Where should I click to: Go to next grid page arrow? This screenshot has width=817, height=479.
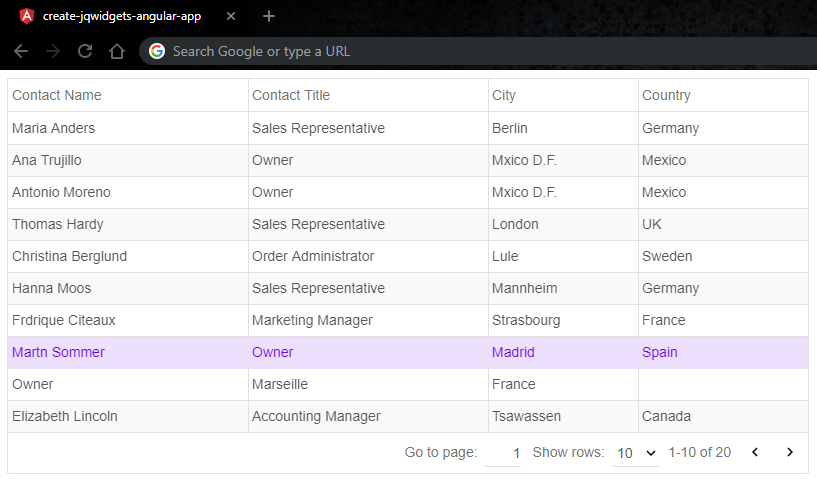point(789,452)
